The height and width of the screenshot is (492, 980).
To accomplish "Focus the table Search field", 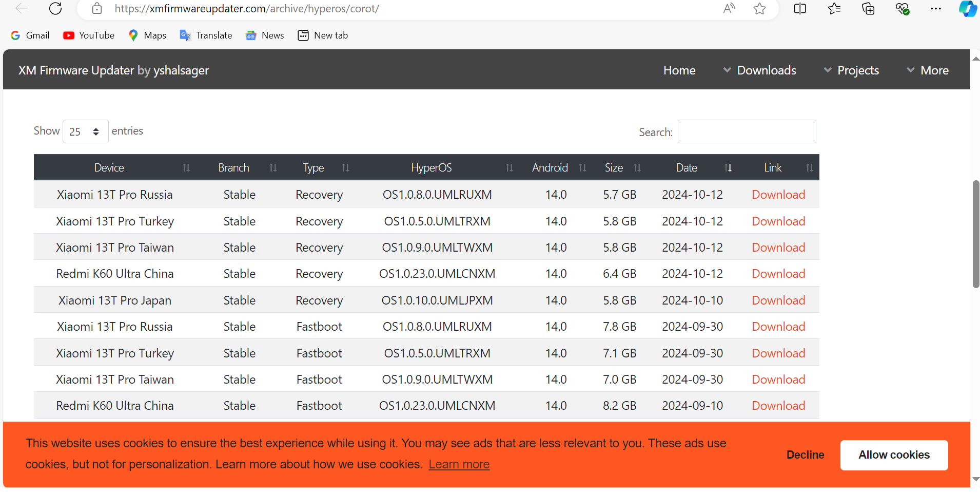I will pyautogui.click(x=747, y=131).
